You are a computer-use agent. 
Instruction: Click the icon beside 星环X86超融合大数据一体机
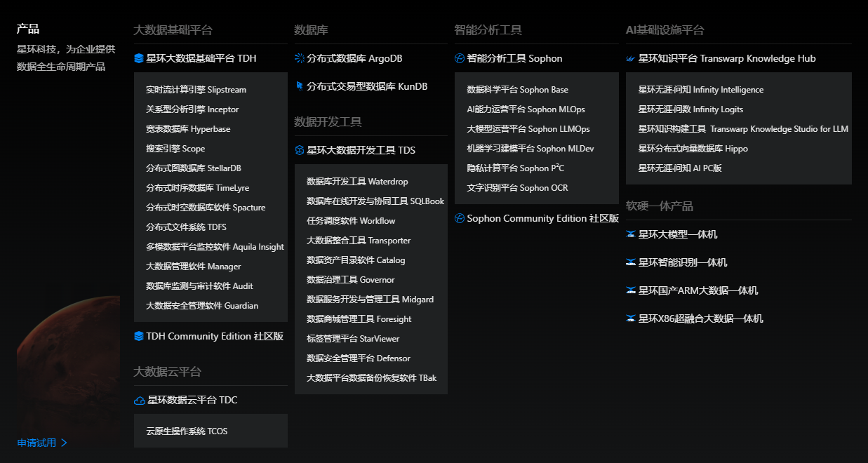[x=631, y=319]
